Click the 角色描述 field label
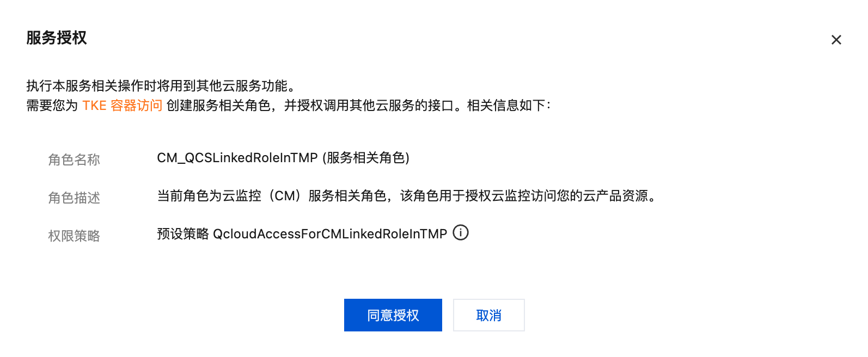This screenshot has width=868, height=357. (x=74, y=198)
